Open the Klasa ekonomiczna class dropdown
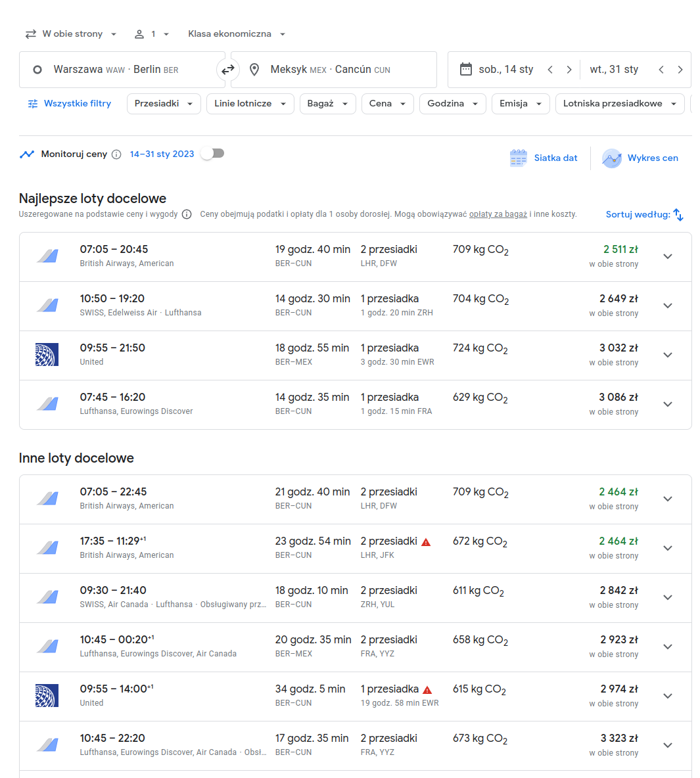 coord(237,34)
